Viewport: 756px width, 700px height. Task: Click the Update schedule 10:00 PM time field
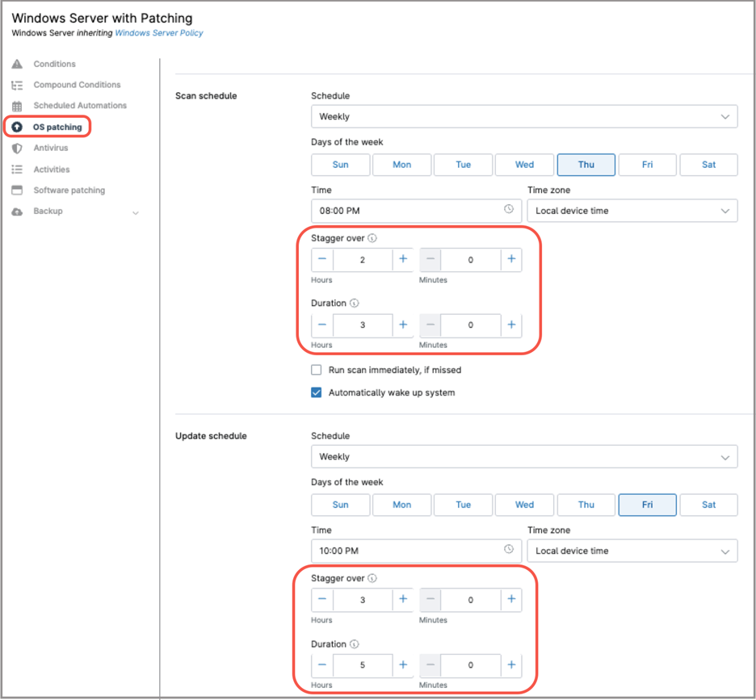click(x=404, y=551)
